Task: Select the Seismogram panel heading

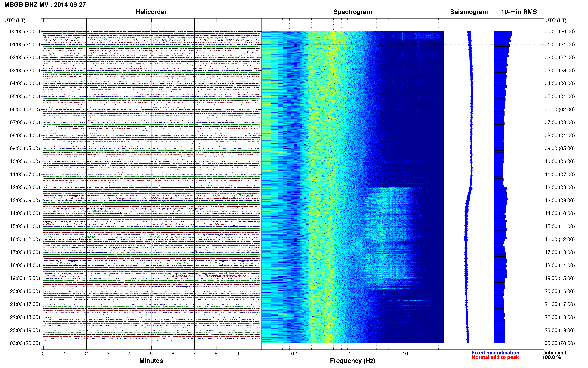Action: (x=469, y=12)
